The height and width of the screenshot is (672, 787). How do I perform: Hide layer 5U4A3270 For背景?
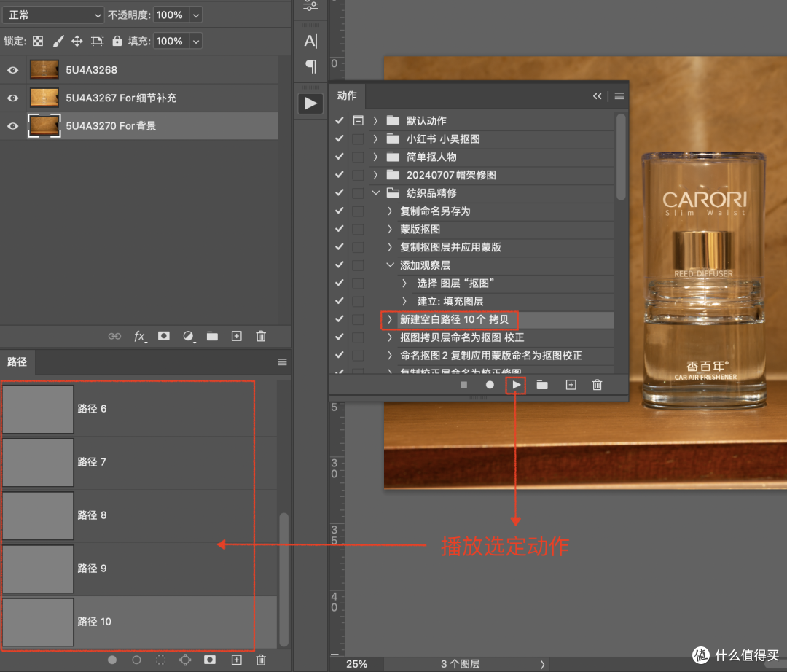[13, 126]
